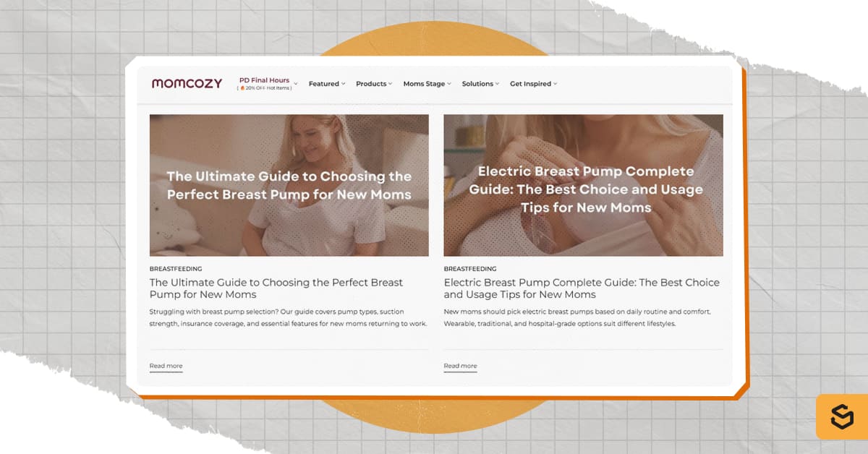Click the 20% OFF Hot Items promo text

(265, 88)
